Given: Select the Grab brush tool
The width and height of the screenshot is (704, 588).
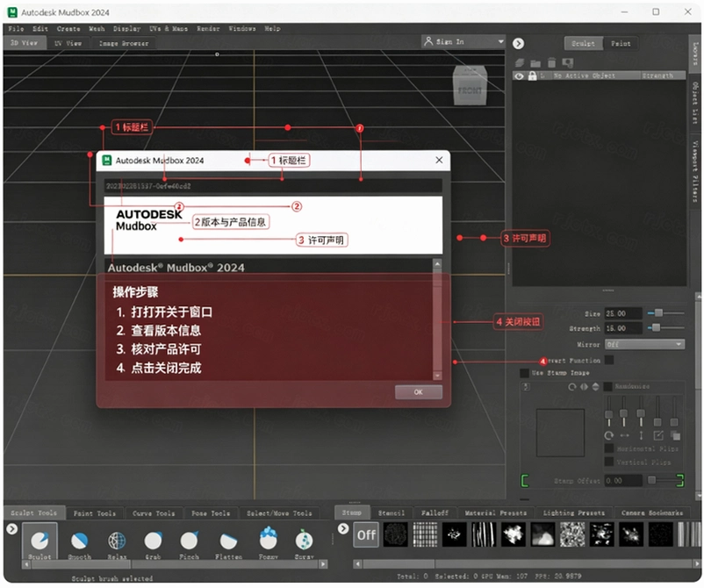Looking at the screenshot, I should click(153, 541).
